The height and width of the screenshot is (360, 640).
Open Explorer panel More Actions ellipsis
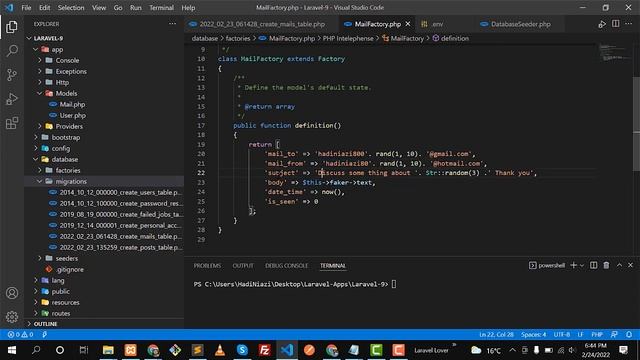pyautogui.click(x=173, y=24)
